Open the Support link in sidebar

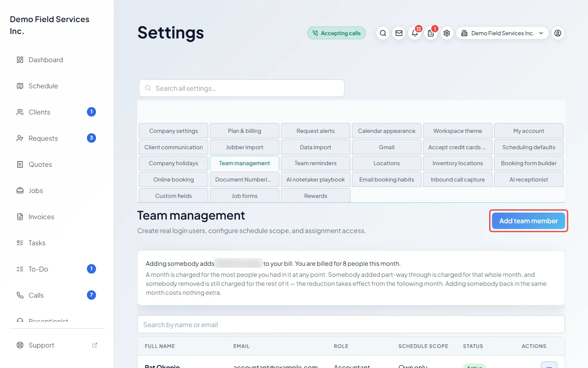click(57, 345)
